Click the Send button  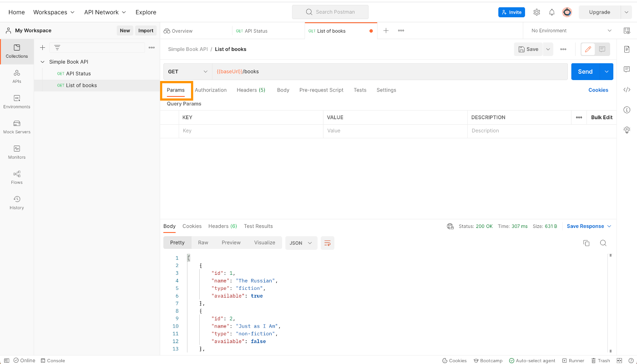586,71
